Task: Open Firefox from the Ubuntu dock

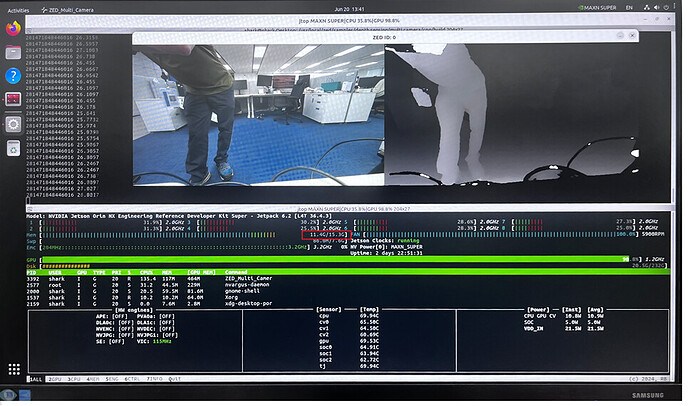Action: (13, 28)
